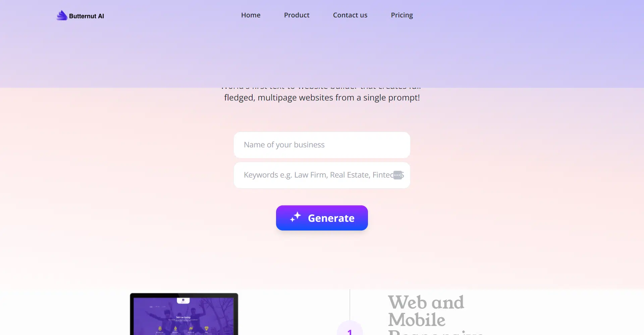Click the white logo badge atop laptop mockup
The image size is (644, 335).
click(183, 300)
